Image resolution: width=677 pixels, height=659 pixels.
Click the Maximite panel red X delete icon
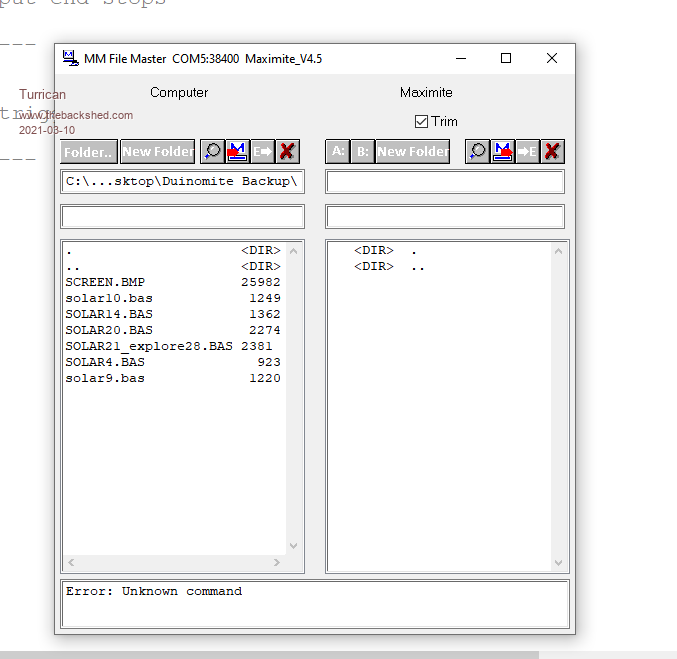(552, 151)
